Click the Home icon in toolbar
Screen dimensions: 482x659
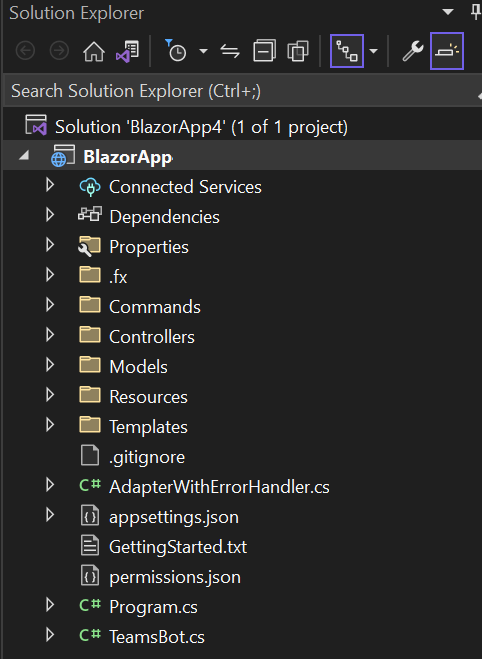coord(93,52)
